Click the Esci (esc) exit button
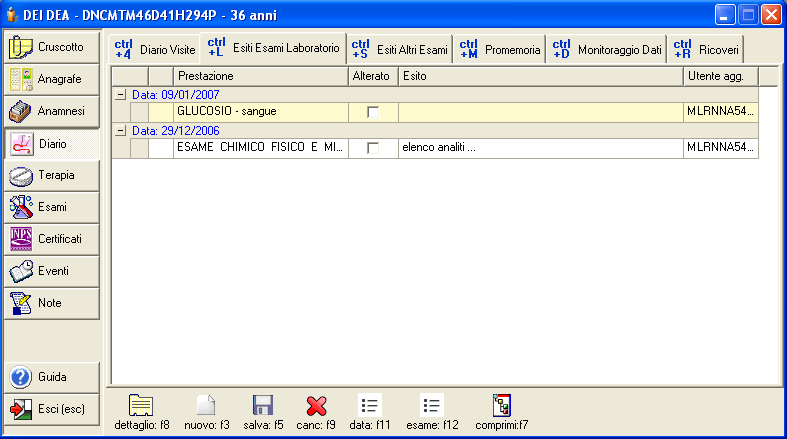 [x=53, y=409]
